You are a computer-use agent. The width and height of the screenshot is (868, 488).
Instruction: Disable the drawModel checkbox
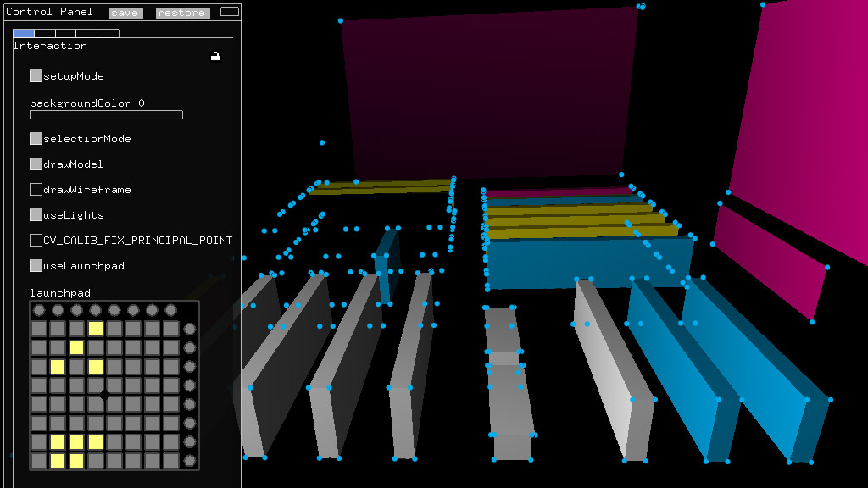36,164
